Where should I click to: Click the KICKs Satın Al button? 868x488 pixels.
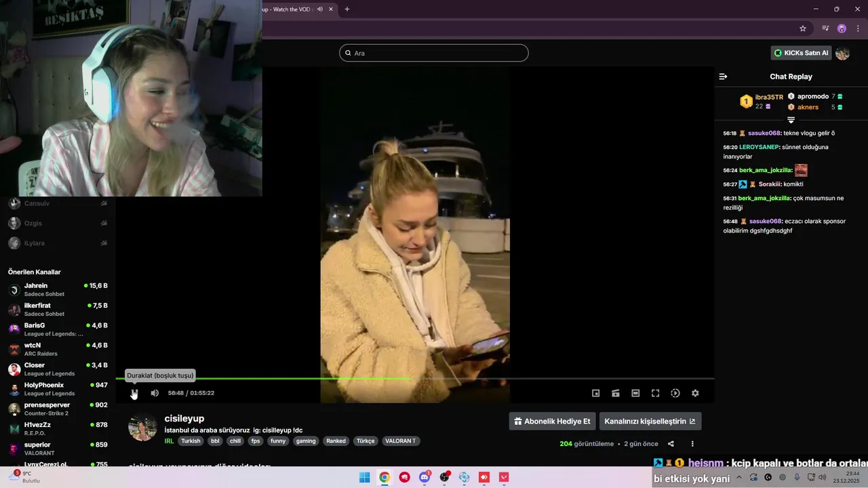coord(802,53)
